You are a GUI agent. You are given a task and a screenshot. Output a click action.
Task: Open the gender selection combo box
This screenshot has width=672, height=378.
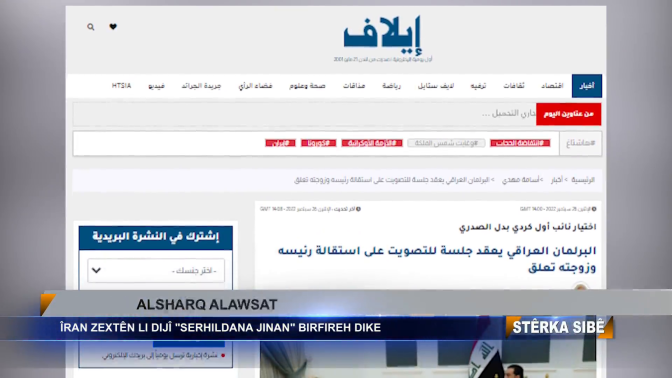[x=156, y=270]
